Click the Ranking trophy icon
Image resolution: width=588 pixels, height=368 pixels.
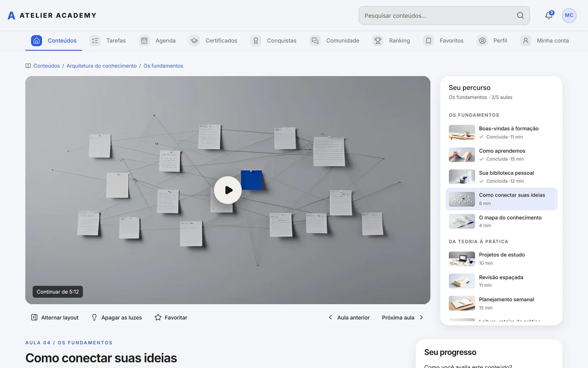point(378,41)
